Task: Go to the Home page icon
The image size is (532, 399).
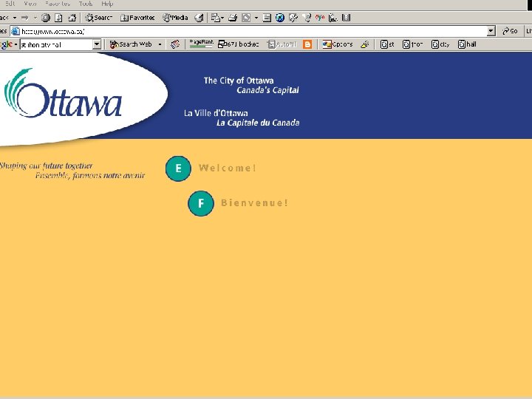Action: coord(72,18)
